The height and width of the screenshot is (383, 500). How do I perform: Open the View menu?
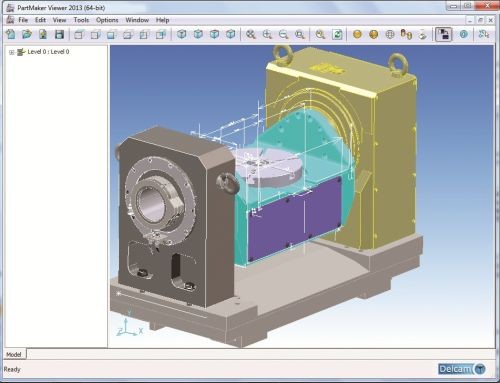59,20
